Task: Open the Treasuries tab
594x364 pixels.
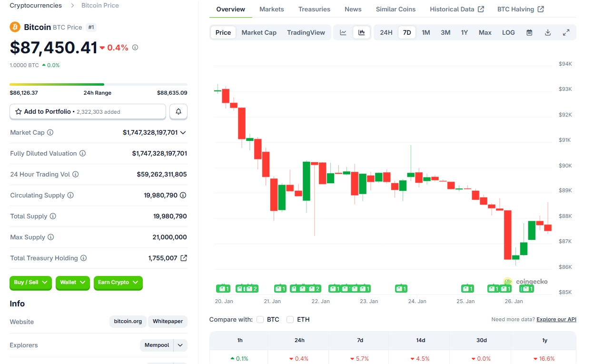Action: (x=314, y=9)
